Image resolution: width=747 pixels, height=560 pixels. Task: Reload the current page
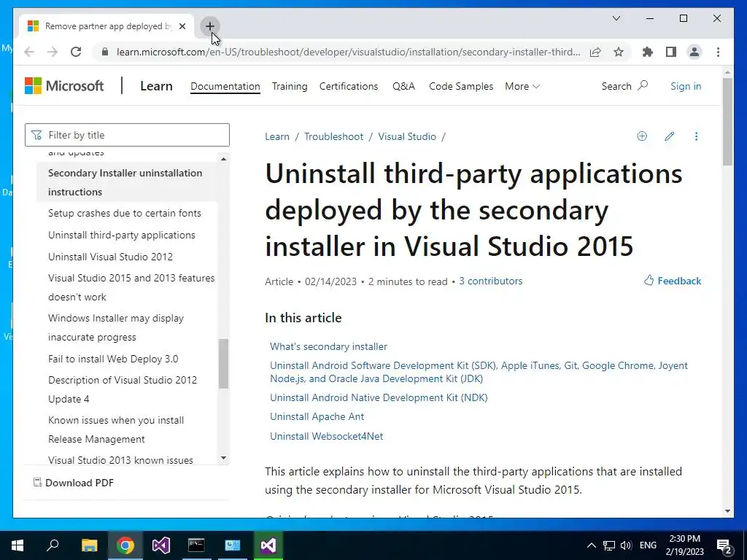pos(76,52)
